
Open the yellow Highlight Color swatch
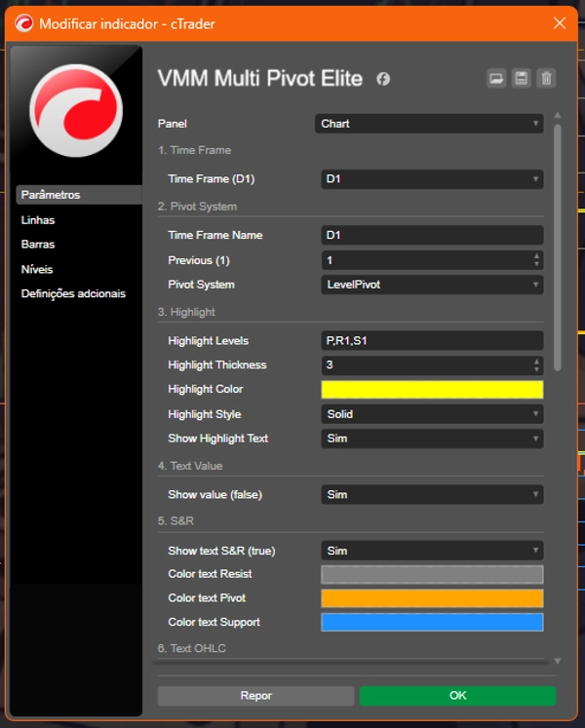coord(432,390)
